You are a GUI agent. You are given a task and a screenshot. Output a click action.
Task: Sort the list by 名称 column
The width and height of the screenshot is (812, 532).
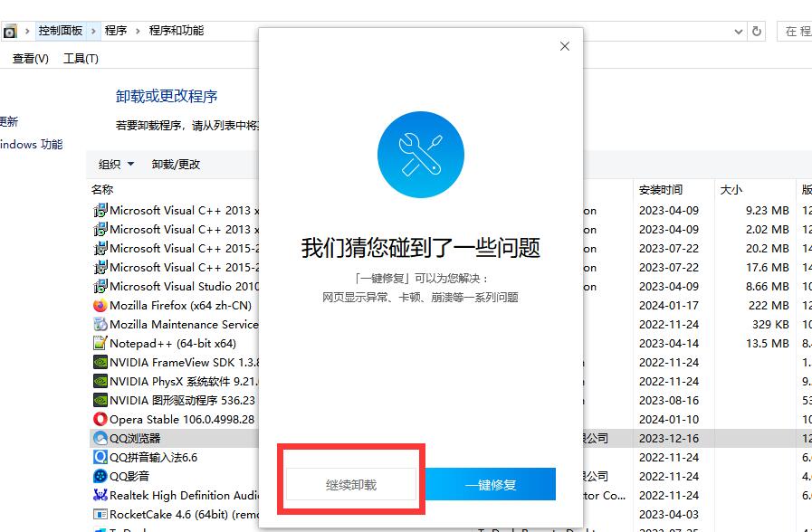[102, 189]
